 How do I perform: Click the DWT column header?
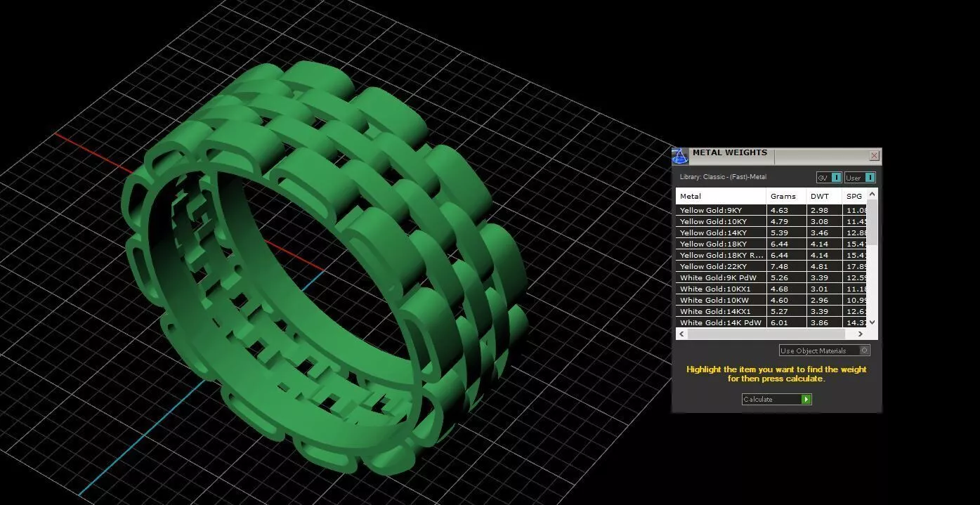[x=824, y=196]
